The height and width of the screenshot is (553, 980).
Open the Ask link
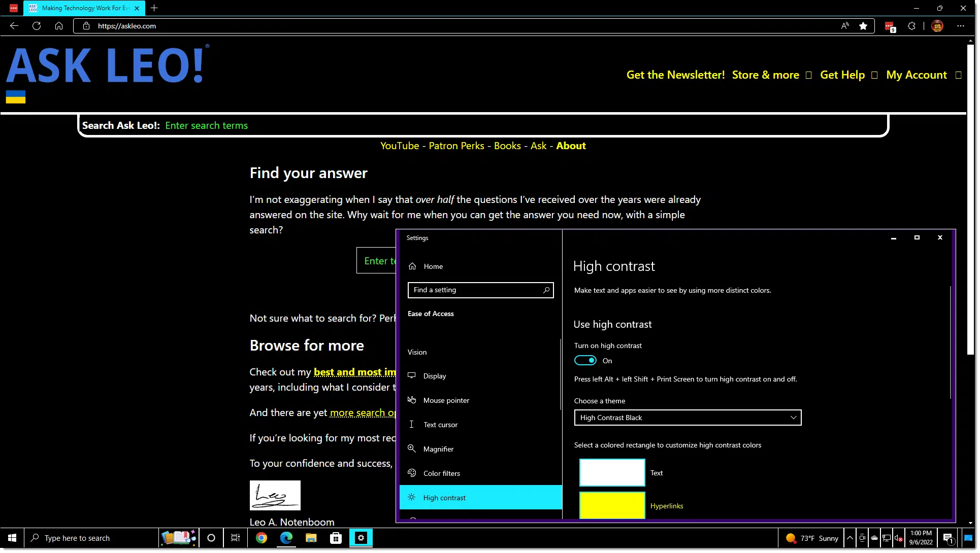coord(538,146)
